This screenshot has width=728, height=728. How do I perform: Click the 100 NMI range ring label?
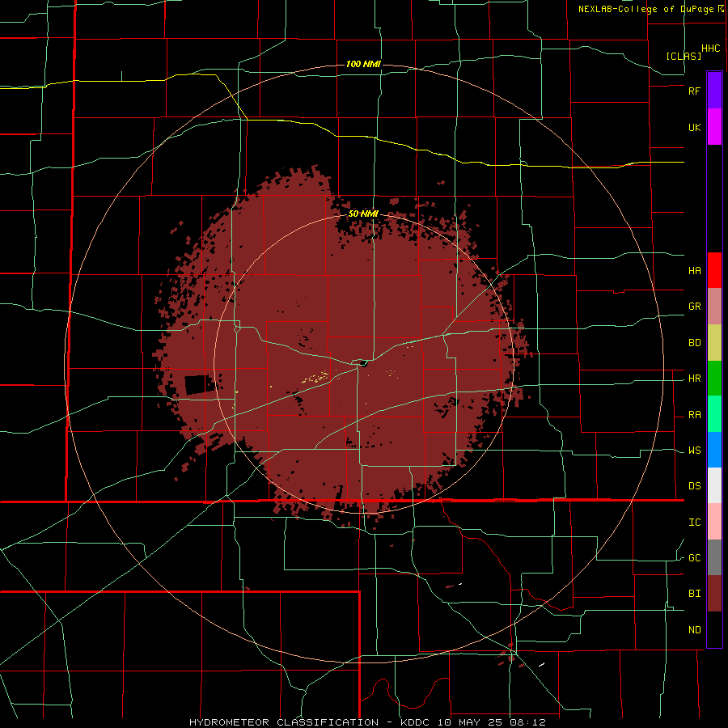coord(363,64)
